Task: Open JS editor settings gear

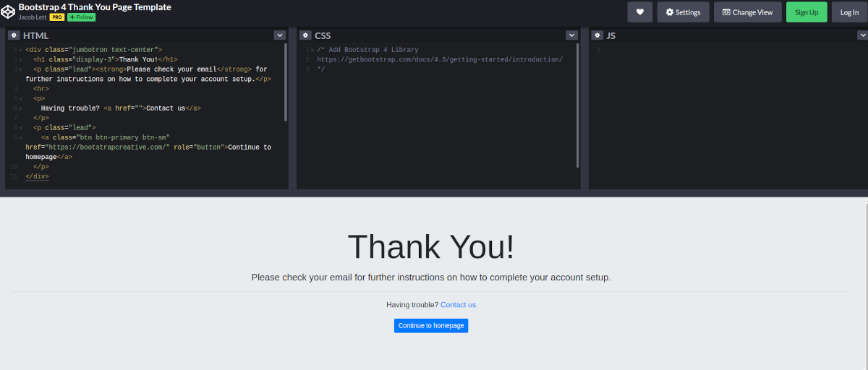Action: 597,35
